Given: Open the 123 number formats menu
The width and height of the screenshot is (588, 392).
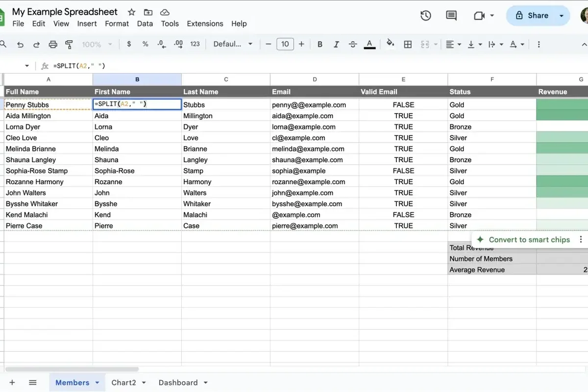Looking at the screenshot, I should tap(195, 44).
